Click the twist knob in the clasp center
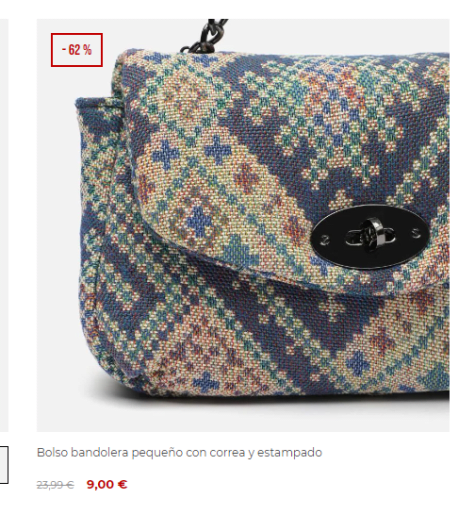Viewport: 475px width, 515px height. [x=370, y=236]
